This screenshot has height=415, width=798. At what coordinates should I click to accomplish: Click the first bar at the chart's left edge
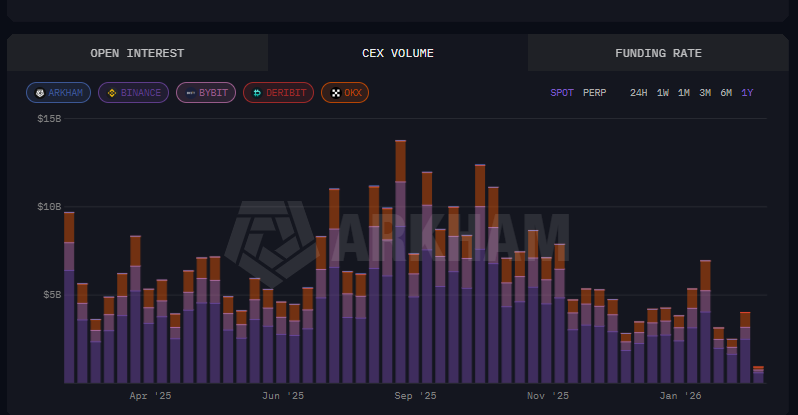69,298
